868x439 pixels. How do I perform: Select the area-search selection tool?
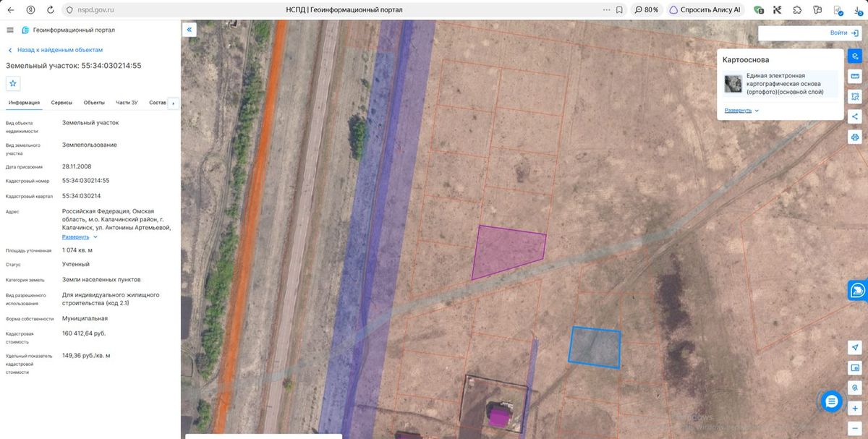click(855, 96)
